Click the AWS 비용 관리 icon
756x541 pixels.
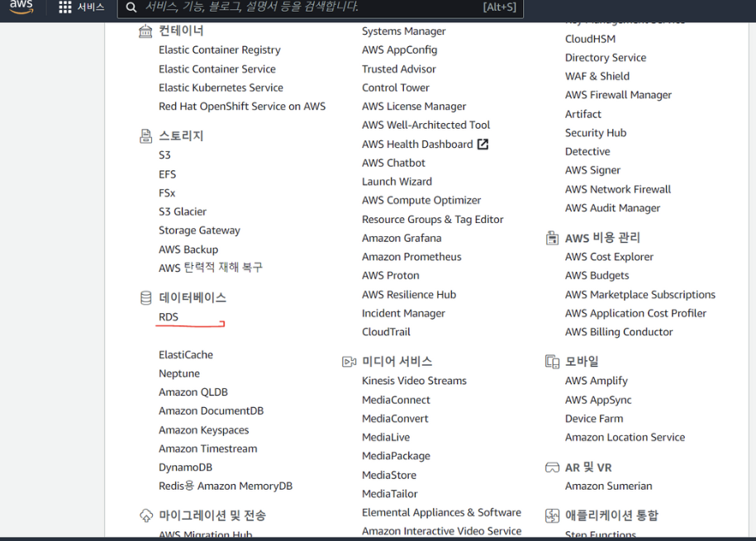[552, 238]
